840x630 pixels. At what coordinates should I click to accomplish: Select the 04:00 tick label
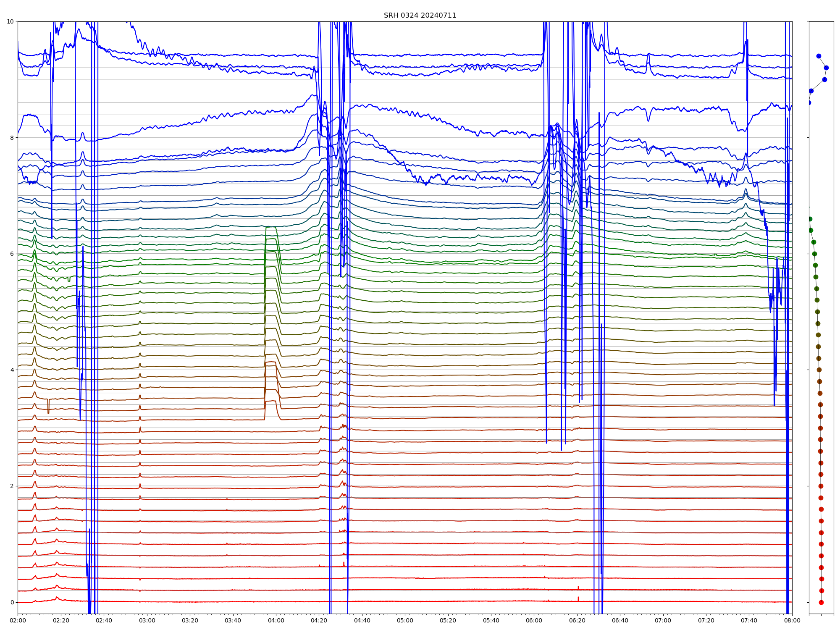tap(276, 620)
